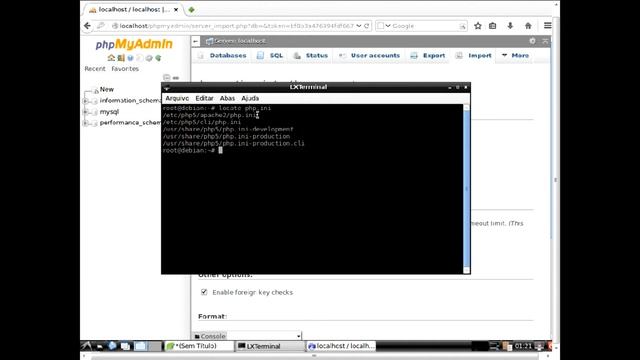Switch to the SQL tab
Screen dimensions: 640x360
tap(271, 56)
